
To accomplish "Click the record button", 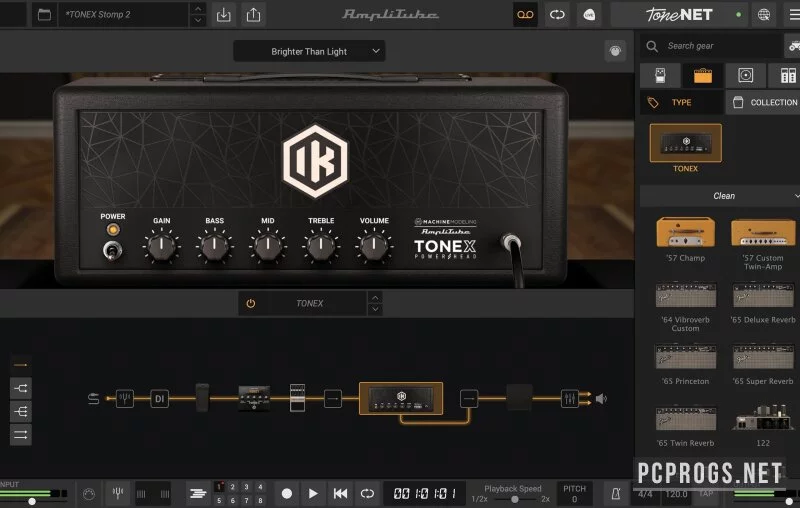I will [x=287, y=493].
